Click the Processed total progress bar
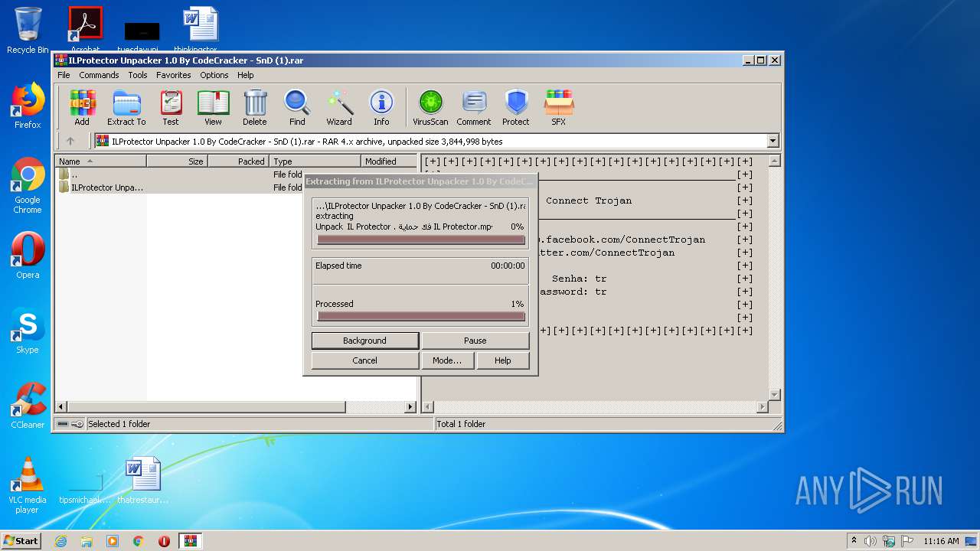This screenshot has height=551, width=980. pyautogui.click(x=420, y=316)
